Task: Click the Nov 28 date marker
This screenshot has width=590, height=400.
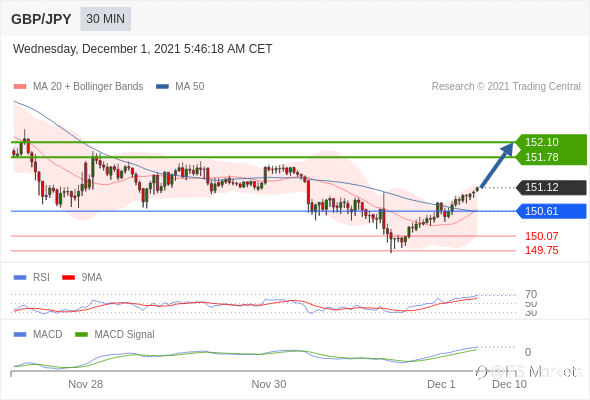Action: pyautogui.click(x=85, y=384)
